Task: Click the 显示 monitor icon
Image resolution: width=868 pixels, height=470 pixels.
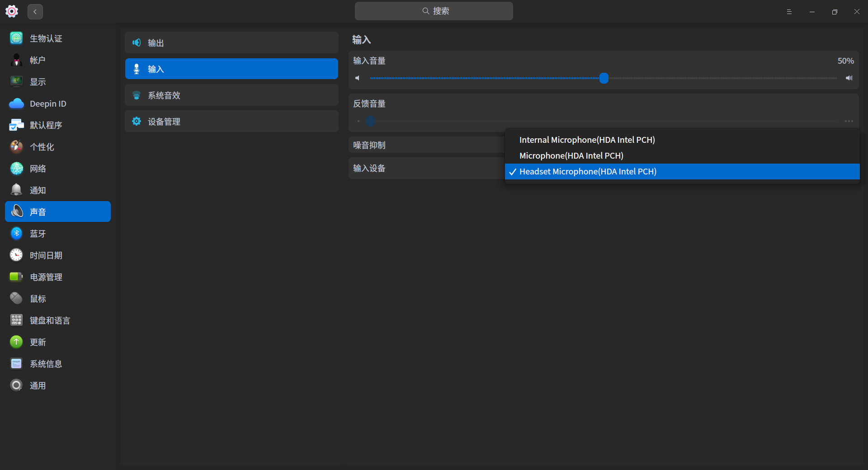Action: [x=16, y=82]
